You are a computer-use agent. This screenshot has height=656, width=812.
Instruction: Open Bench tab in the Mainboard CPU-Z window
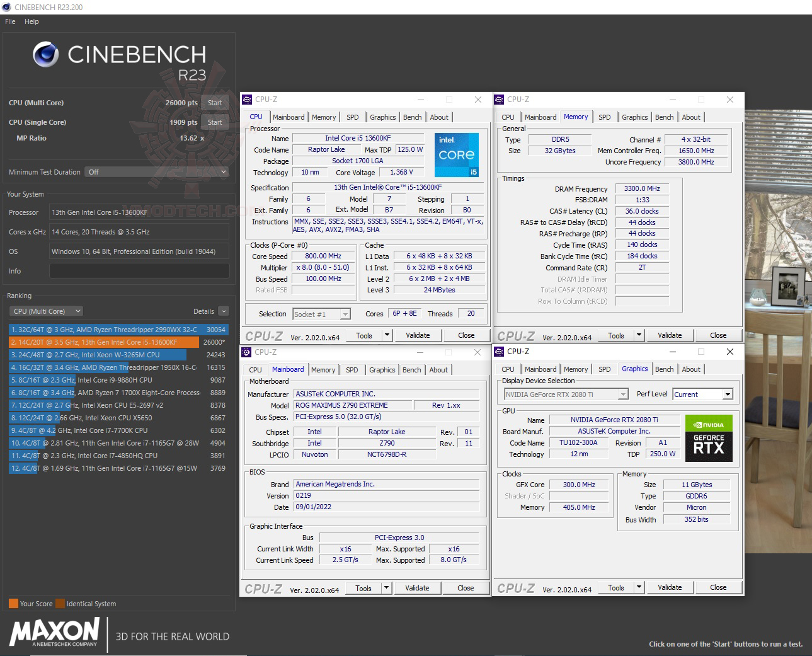tap(412, 370)
